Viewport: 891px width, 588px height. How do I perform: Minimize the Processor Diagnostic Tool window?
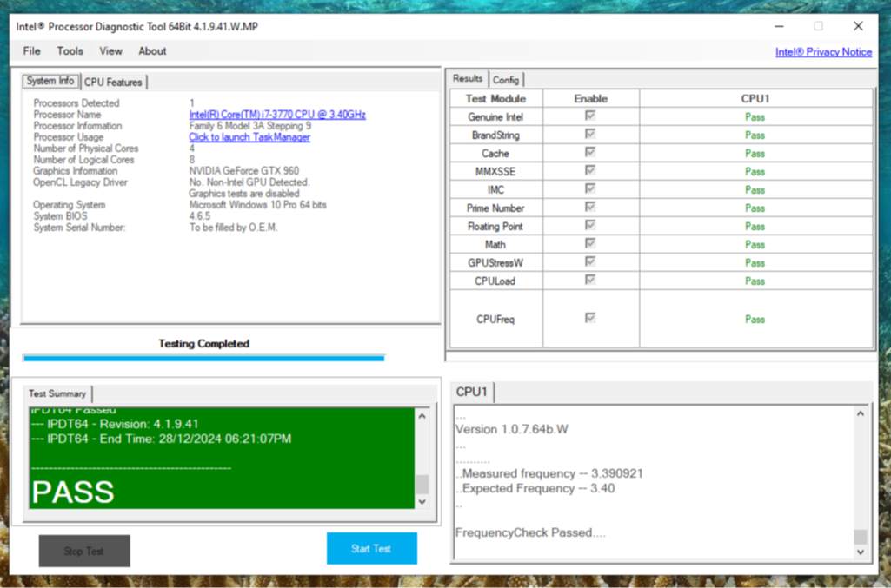779,26
